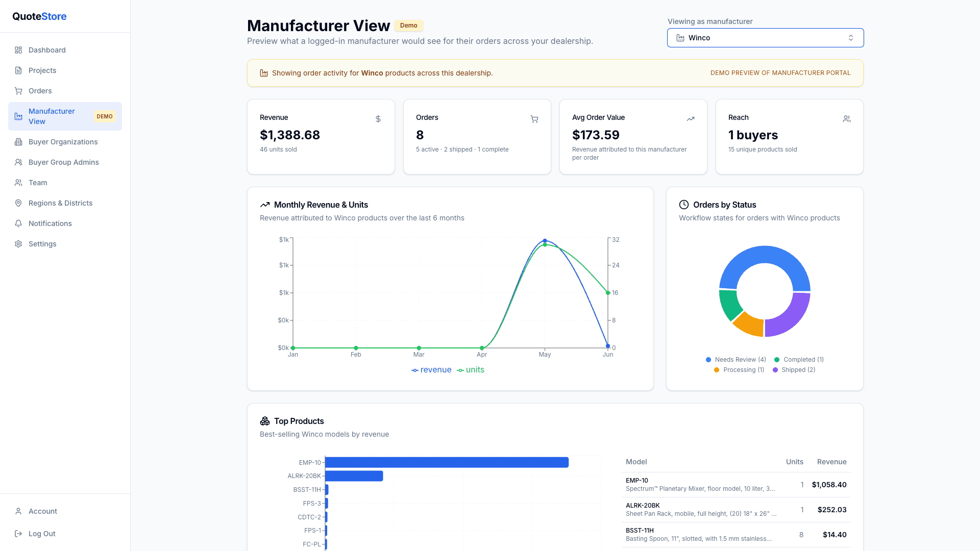The width and height of the screenshot is (980, 551).
Task: Click the clock icon beside Orders by Status
Action: (x=684, y=205)
